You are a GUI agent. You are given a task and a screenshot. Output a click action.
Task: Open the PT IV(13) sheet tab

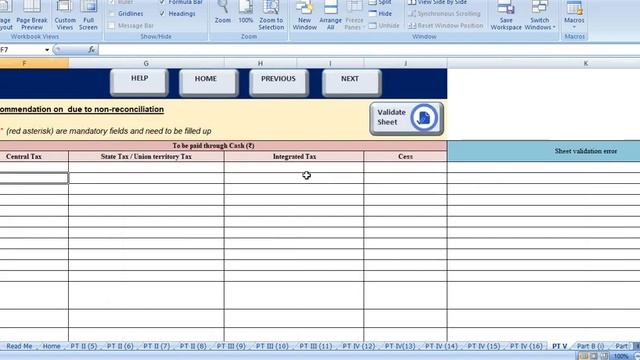tap(400, 346)
